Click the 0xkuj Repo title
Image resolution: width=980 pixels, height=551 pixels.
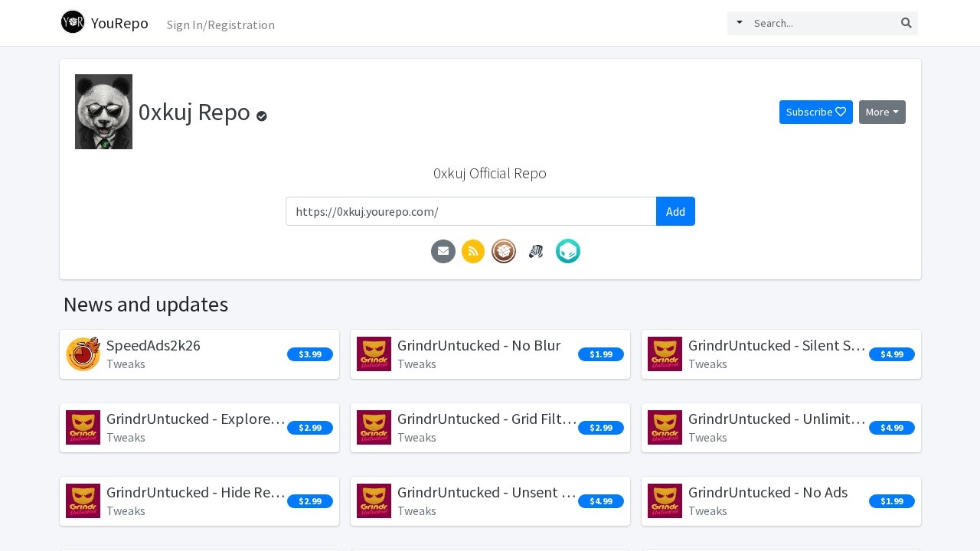click(x=194, y=112)
